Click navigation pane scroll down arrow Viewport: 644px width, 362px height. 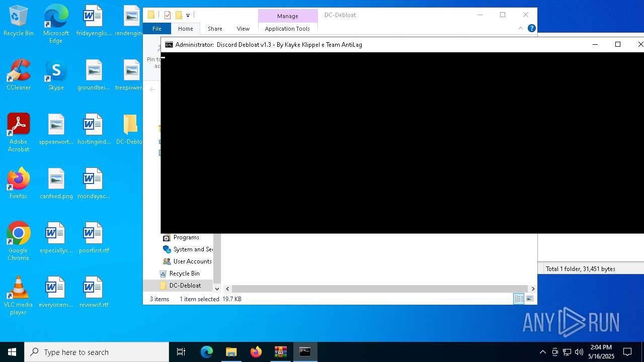click(x=217, y=289)
